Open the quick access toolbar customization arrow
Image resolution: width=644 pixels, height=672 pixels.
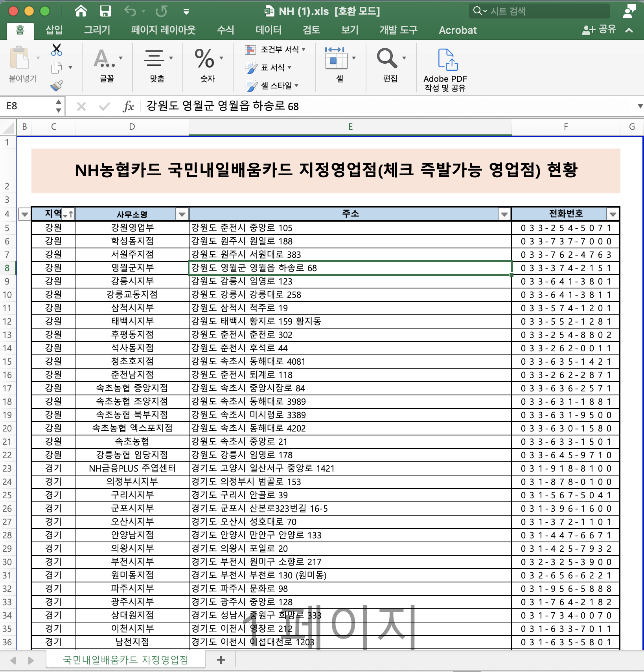tap(186, 12)
